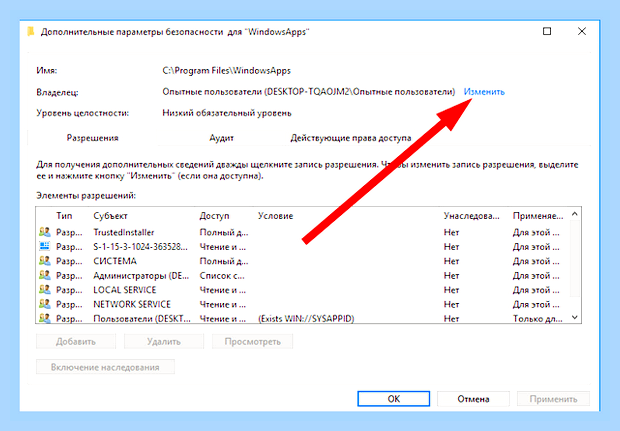Select the S-1-15-3-1024-363528... entry

[x=303, y=247]
